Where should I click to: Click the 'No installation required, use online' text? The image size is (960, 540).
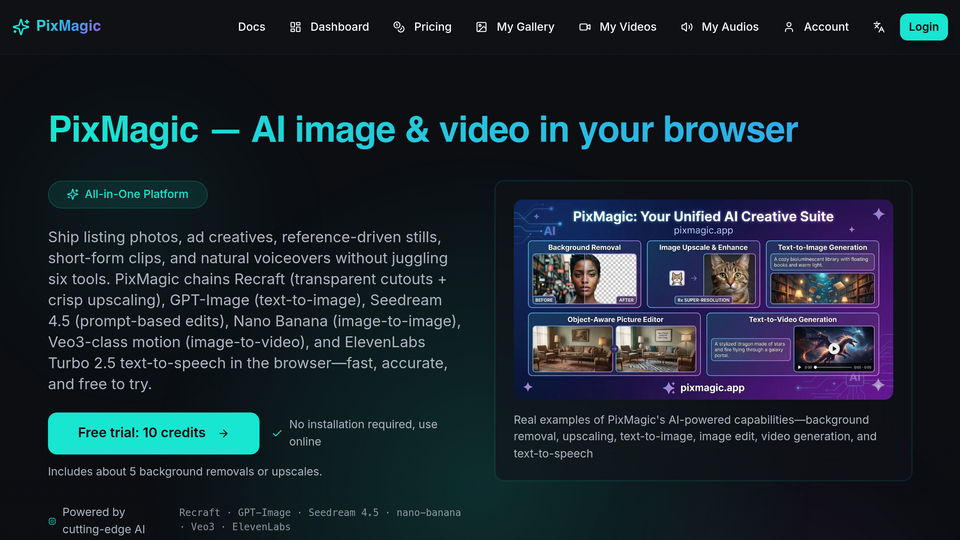click(x=363, y=433)
